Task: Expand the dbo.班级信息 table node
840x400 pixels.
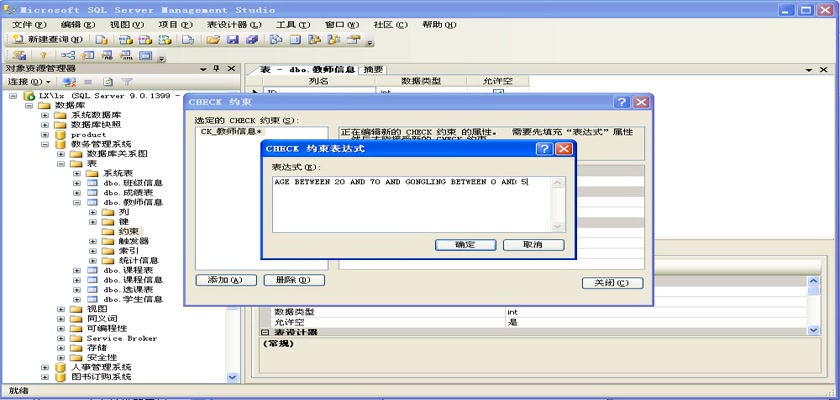Action: pyautogui.click(x=77, y=183)
